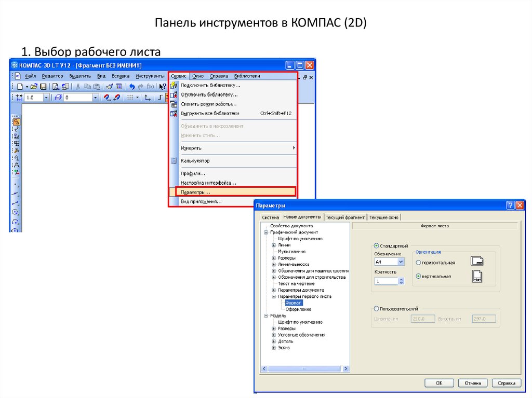Select the Arc tool on left toolbar
Viewport: 532px width, 398px height.
[x=16, y=222]
